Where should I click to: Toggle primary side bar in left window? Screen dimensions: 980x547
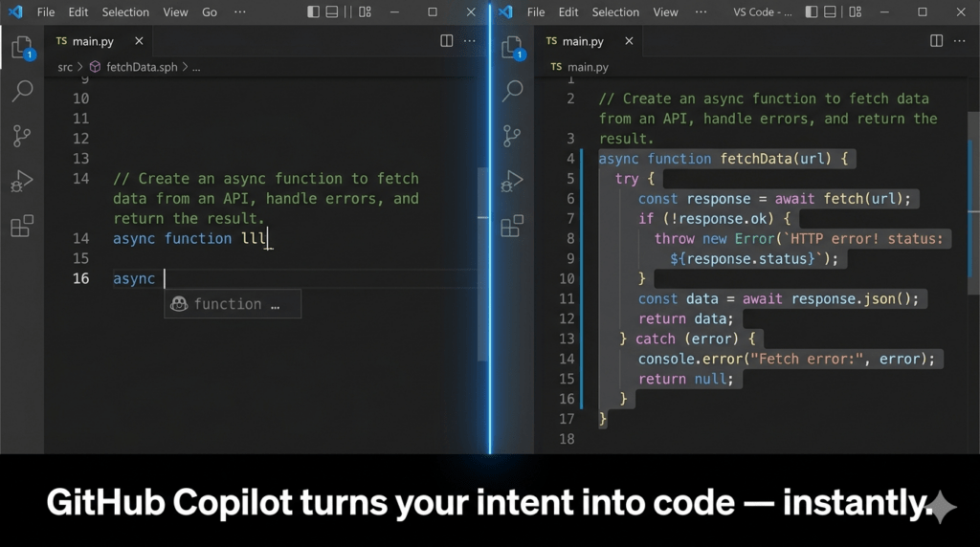(313, 11)
